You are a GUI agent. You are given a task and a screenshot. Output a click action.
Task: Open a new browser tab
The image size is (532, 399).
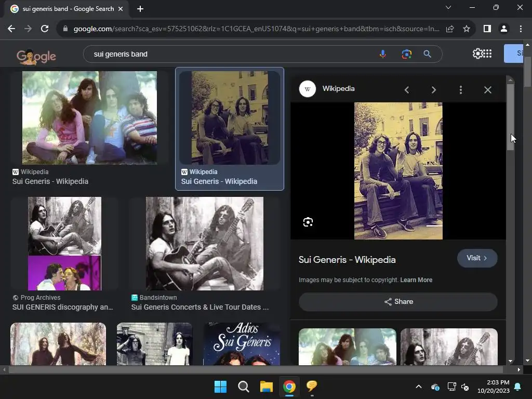coord(140,9)
